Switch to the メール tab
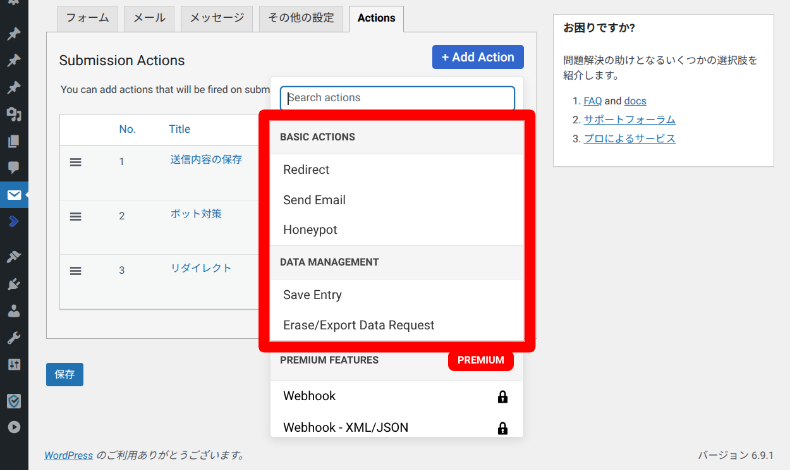The image size is (790, 470). click(x=149, y=19)
